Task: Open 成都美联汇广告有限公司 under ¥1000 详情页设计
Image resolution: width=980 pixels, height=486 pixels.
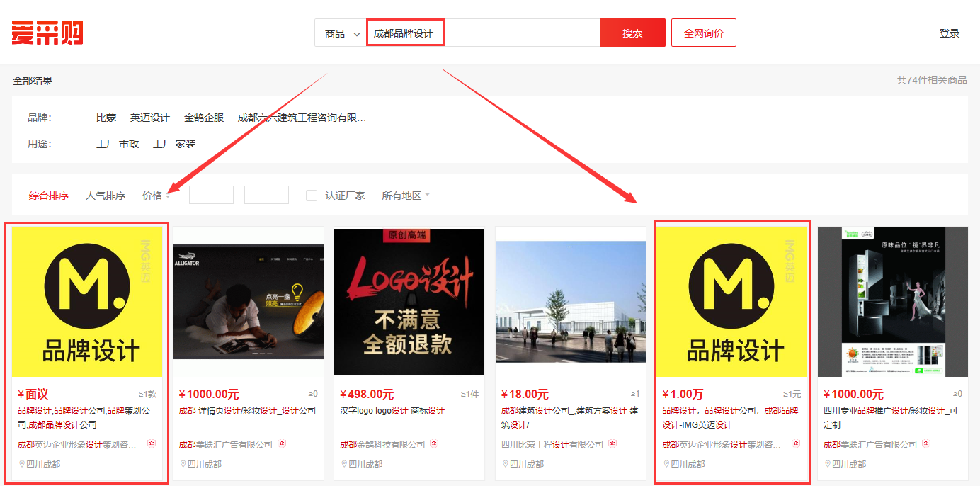Action: [225, 445]
